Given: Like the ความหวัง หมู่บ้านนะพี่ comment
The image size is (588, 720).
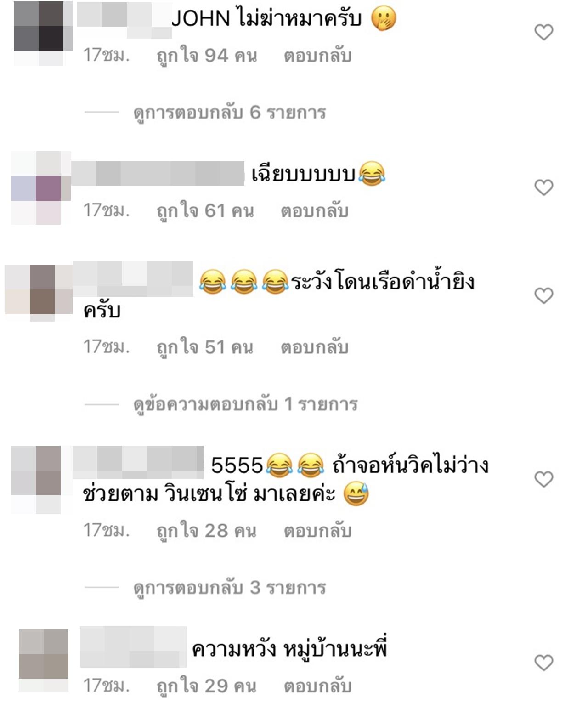Looking at the screenshot, I should [544, 663].
